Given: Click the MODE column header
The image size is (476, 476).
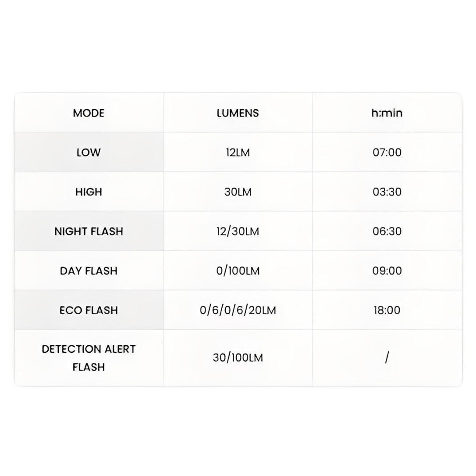Looking at the screenshot, I should (x=89, y=113).
